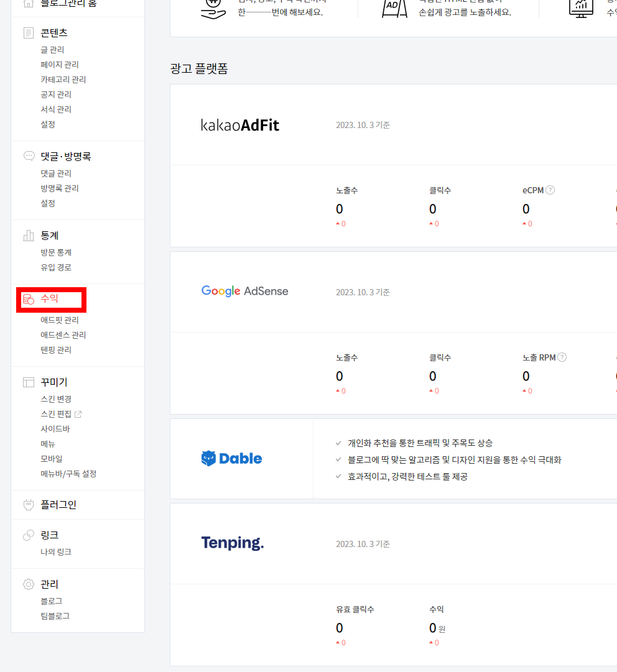This screenshot has width=617, height=672.
Task: Click the 댓글·방명록 speech bubble icon
Action: point(29,156)
